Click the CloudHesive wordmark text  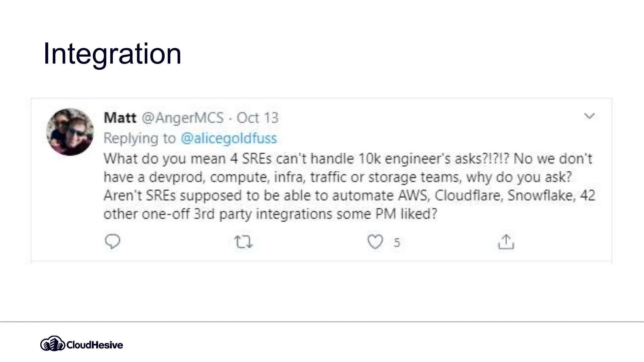95,345
